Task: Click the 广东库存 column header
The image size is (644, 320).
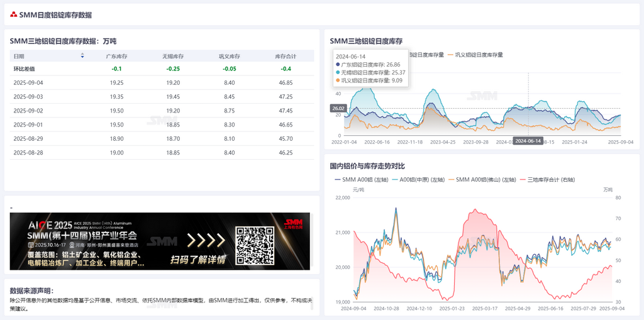Action: coord(117,56)
